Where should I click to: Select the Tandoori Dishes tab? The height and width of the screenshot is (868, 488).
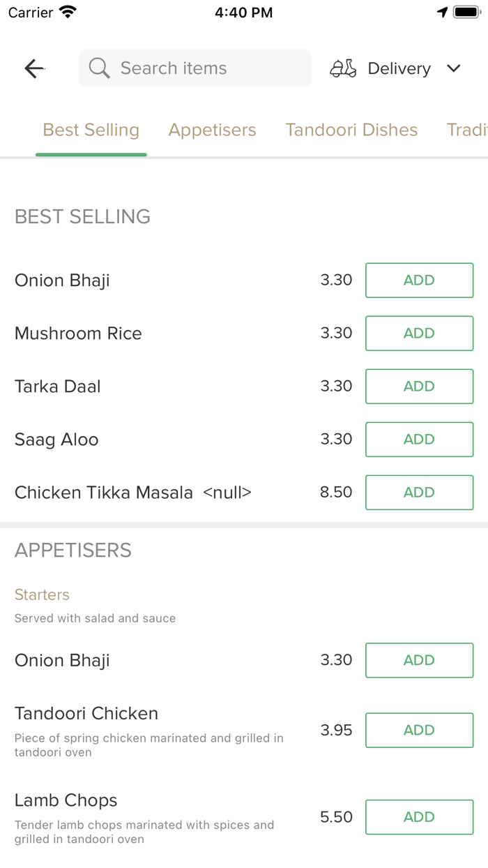coord(351,130)
